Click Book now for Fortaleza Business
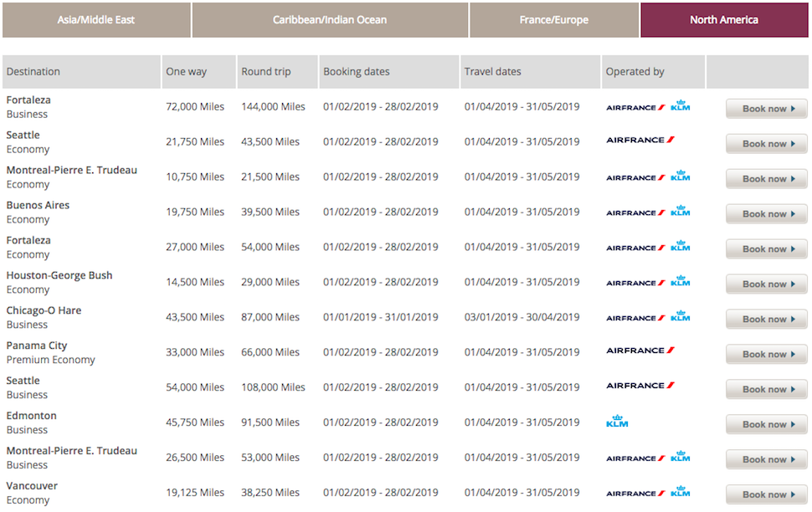The height and width of the screenshot is (512, 812). 767,109
